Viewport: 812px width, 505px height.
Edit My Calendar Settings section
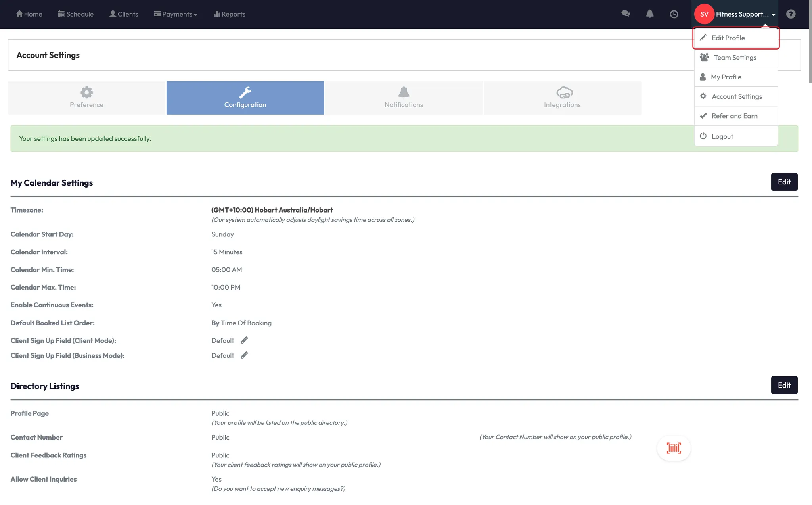[x=784, y=182]
